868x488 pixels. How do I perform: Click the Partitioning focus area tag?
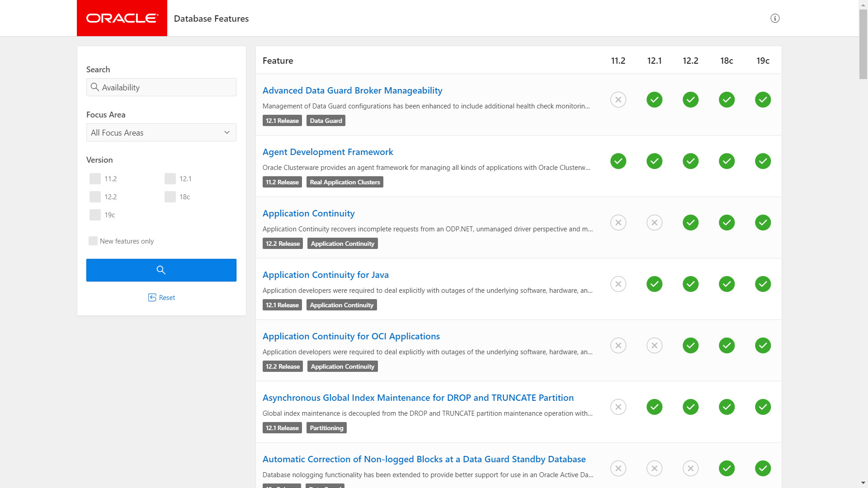coord(326,428)
